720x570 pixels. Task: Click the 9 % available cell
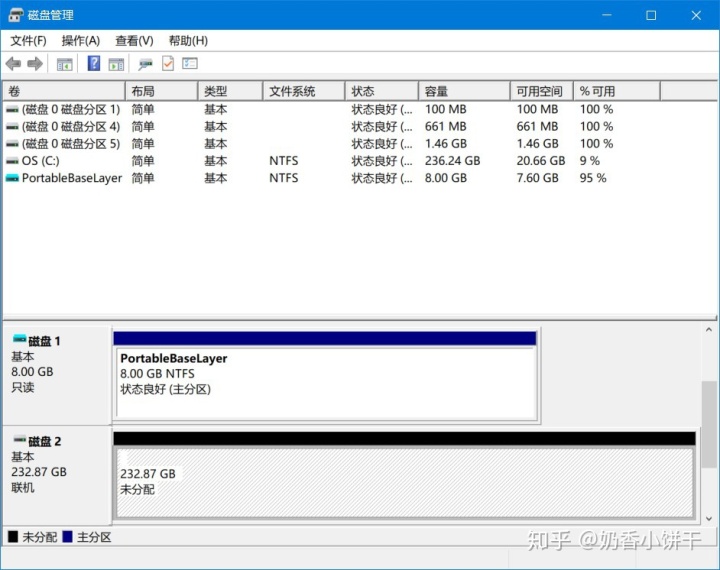pyautogui.click(x=590, y=161)
